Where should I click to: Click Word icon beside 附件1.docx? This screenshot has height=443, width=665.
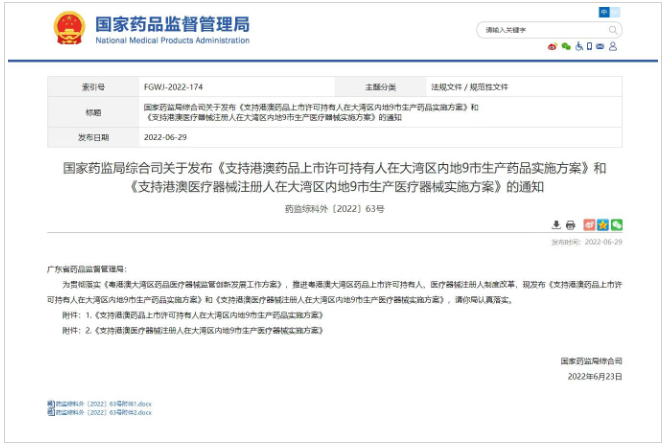pyautogui.click(x=51, y=404)
